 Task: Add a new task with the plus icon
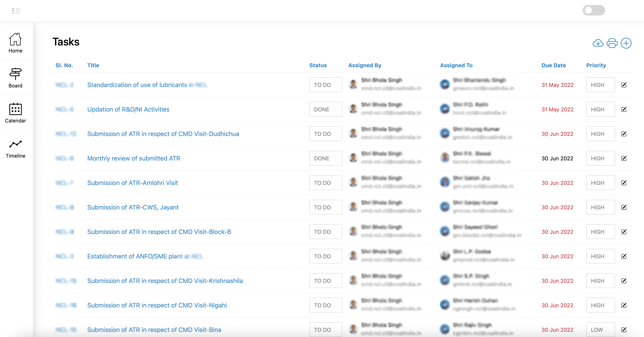pos(626,43)
